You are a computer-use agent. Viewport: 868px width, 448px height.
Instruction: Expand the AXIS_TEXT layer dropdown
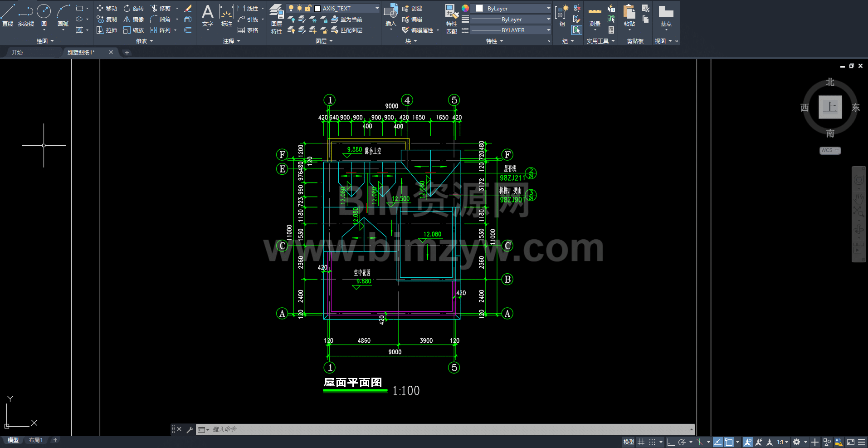coord(377,8)
